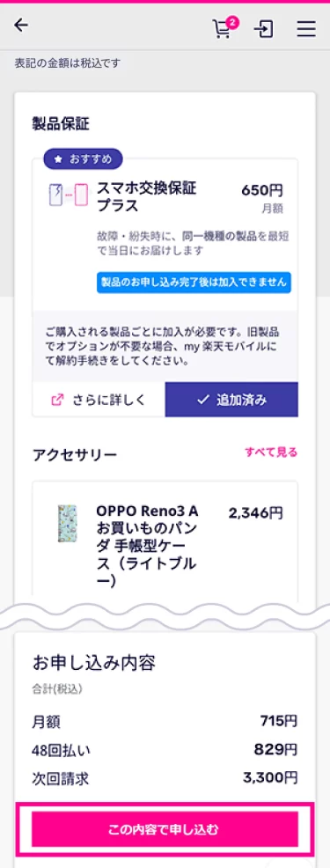Tap the two-phones exchange warranty icon
Viewport: 330px width, 868px height.
[69, 195]
